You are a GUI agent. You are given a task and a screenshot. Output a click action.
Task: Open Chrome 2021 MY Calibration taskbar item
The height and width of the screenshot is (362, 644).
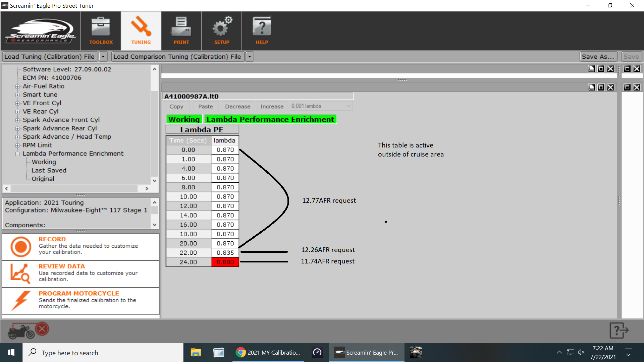[268, 353]
